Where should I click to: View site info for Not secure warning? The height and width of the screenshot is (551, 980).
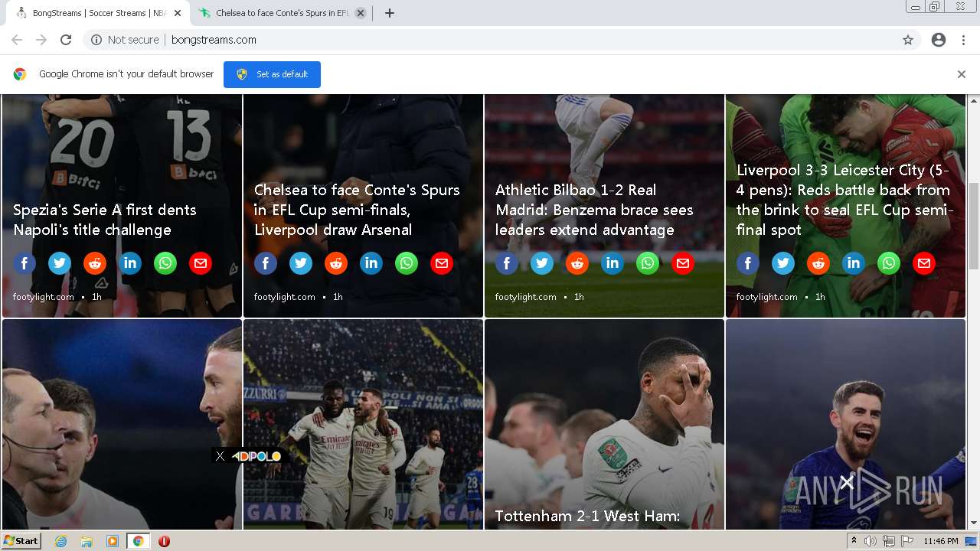point(125,40)
